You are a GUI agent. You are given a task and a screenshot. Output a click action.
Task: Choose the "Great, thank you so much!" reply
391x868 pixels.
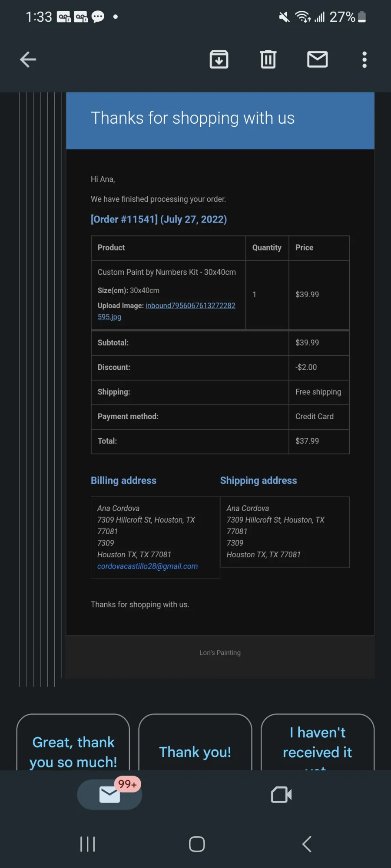pos(73,743)
